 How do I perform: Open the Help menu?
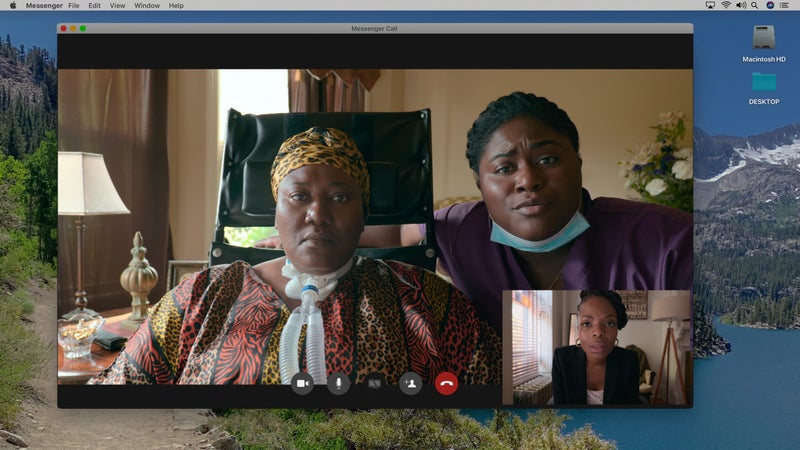176,5
